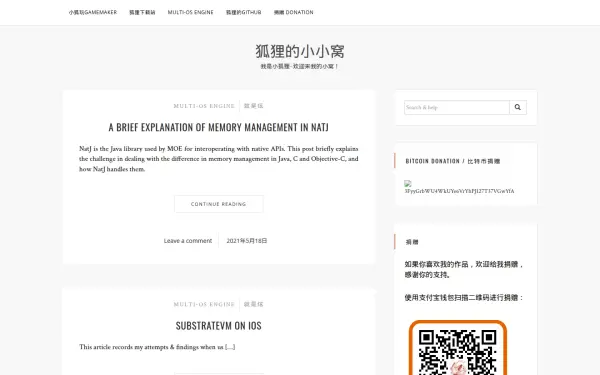Click the site title 狐狸的小小窝

tap(300, 51)
